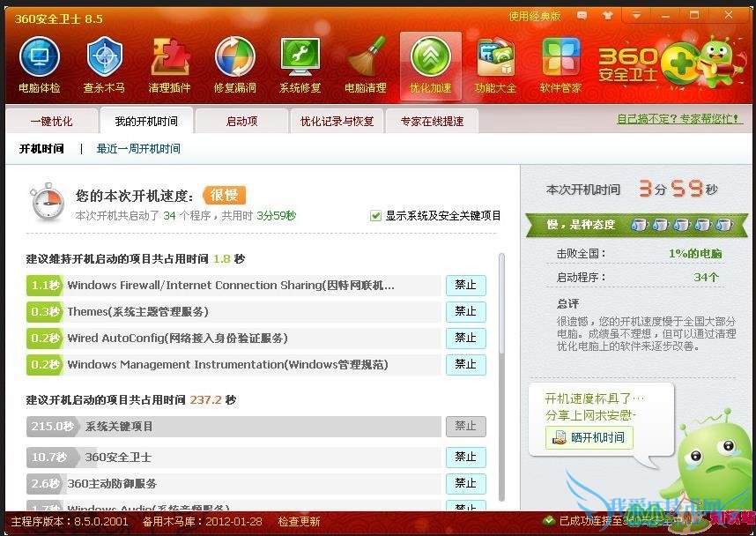Switch to 我的开机时间 tab
Screen dimensions: 756x536
pyautogui.click(x=146, y=121)
